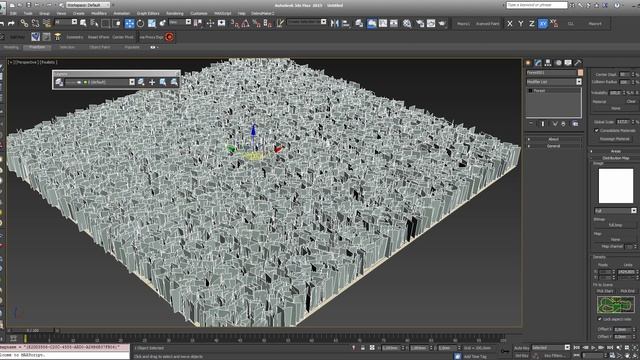Open the Tools menu
The height and width of the screenshot is (360, 640).
click(28, 13)
